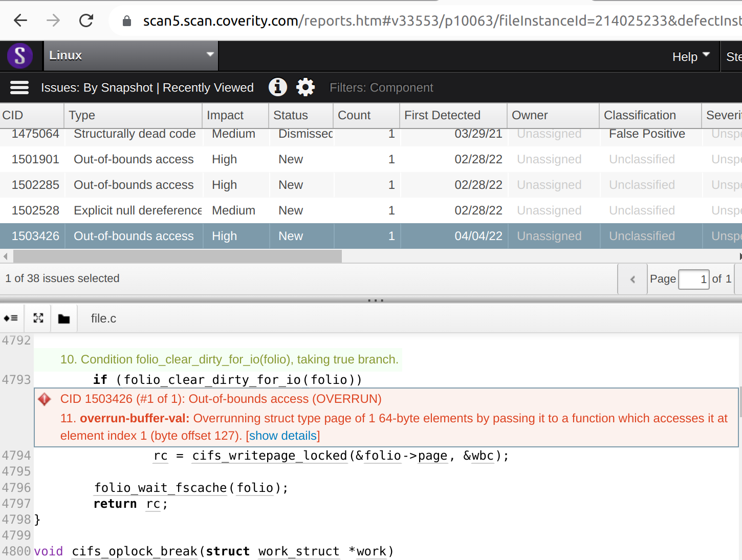Click the Coverity purple S logo
Image resolution: width=742 pixels, height=560 pixels.
click(20, 56)
